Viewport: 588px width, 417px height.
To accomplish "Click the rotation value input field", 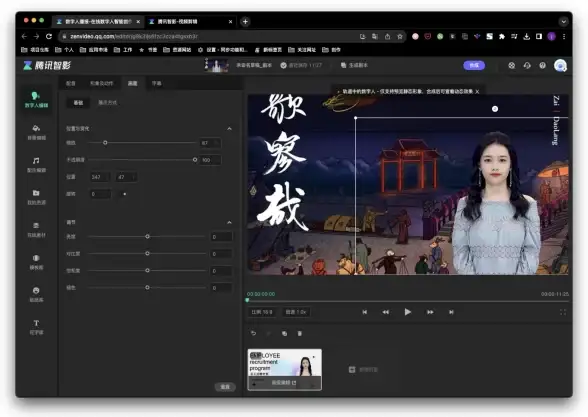I will (100, 194).
